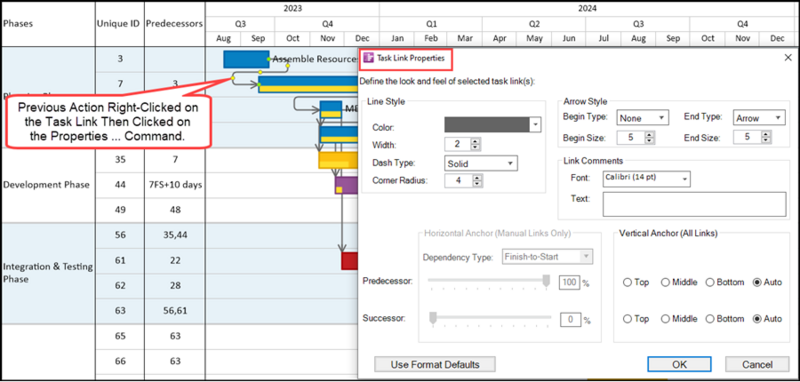Click Unique ID cell 62

pos(119,286)
